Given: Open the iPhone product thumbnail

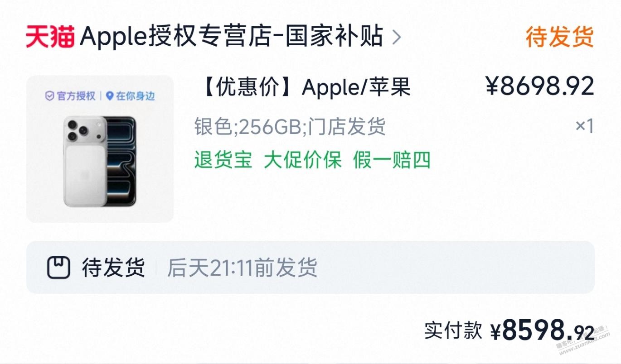Looking at the screenshot, I should 100,149.
